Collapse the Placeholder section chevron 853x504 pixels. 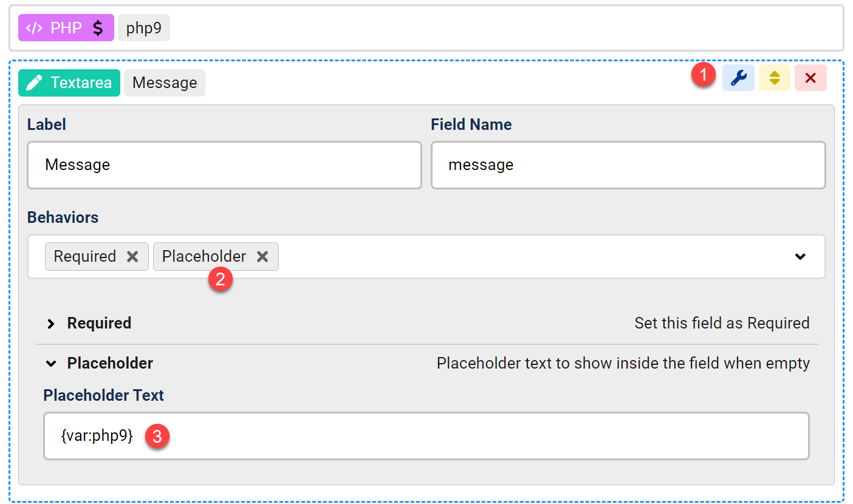(51, 364)
